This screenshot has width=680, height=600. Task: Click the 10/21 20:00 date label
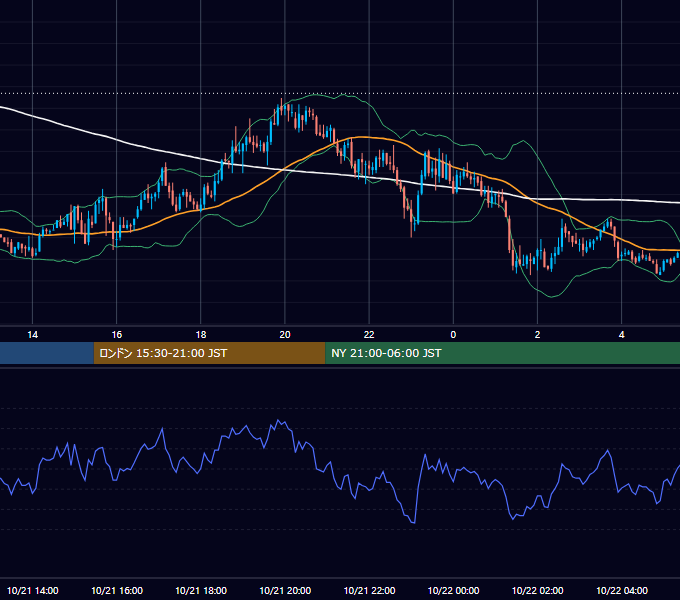point(285,590)
